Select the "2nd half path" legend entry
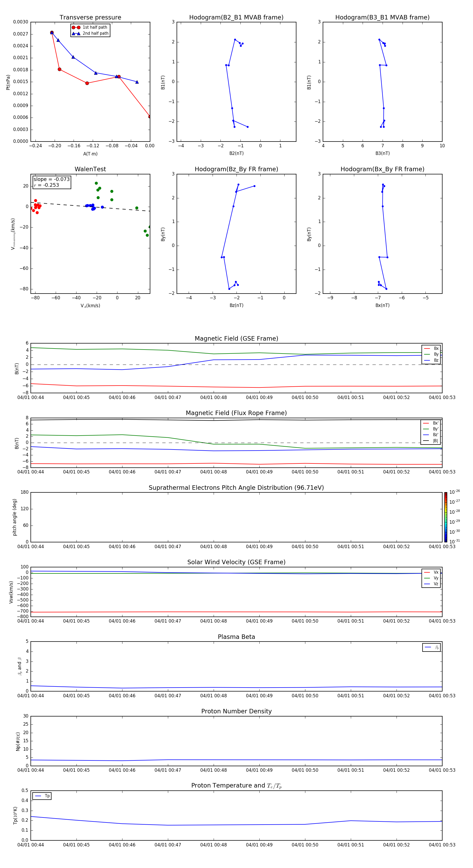The width and height of the screenshot is (473, 868). tap(90, 33)
